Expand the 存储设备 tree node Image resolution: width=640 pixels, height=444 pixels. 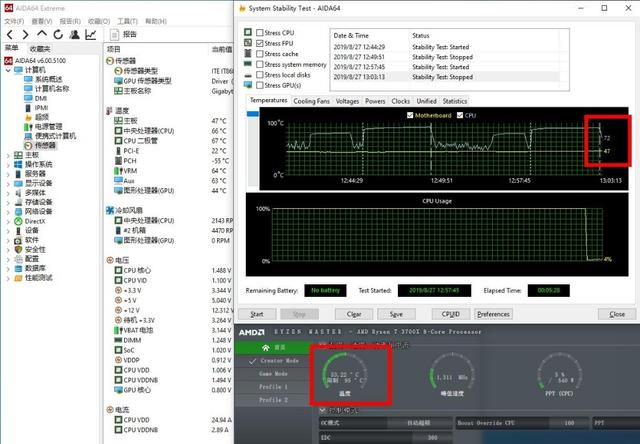(8, 202)
